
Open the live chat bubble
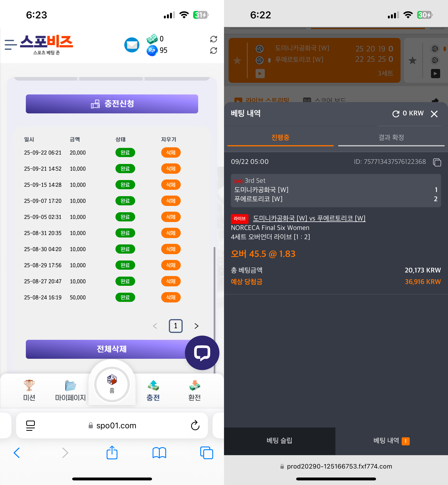pyautogui.click(x=202, y=353)
